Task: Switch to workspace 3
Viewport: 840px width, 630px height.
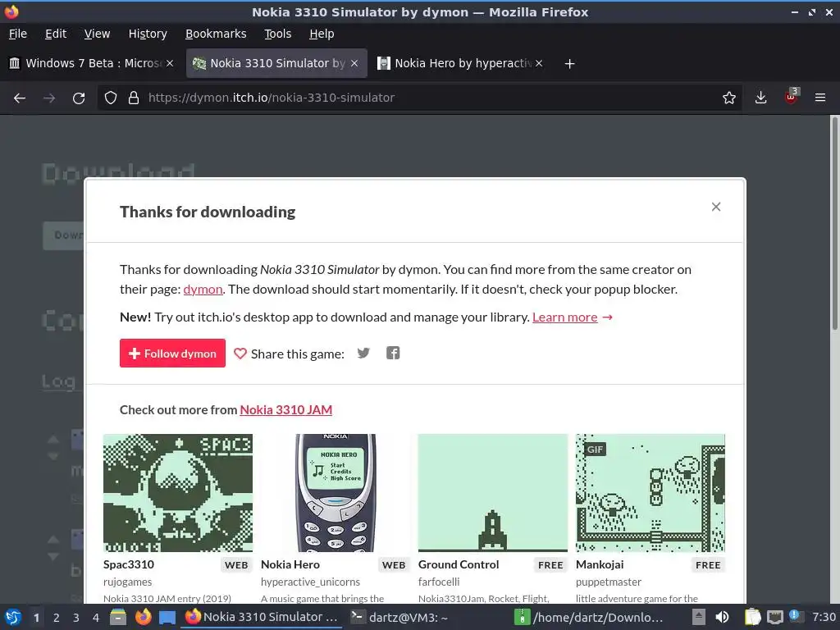Action: pos(76,618)
